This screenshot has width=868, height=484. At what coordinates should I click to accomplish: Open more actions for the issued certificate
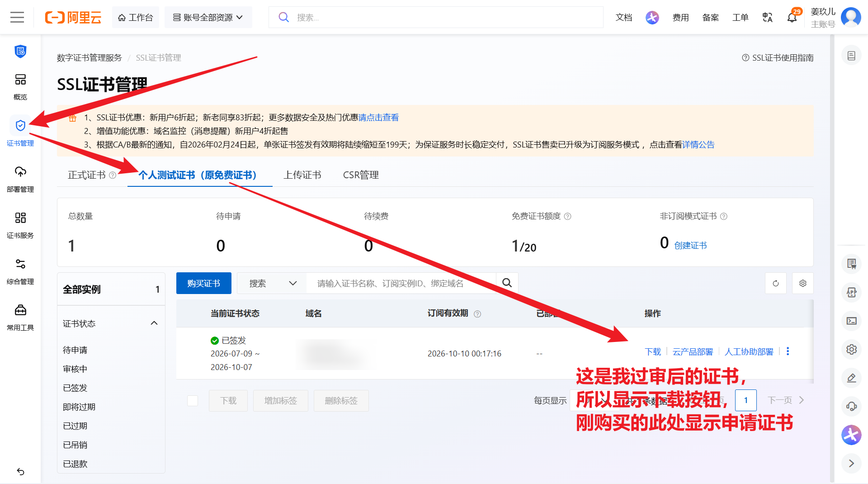[788, 351]
